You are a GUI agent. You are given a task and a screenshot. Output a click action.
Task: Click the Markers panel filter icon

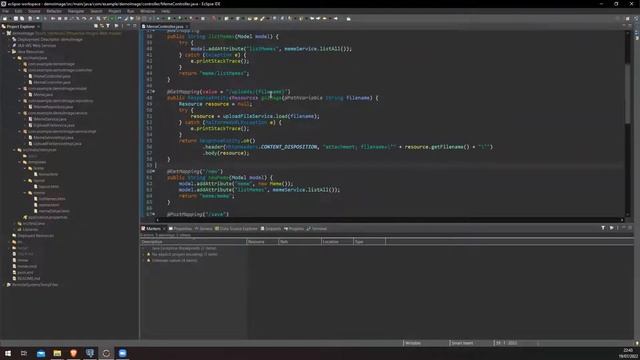603,228
